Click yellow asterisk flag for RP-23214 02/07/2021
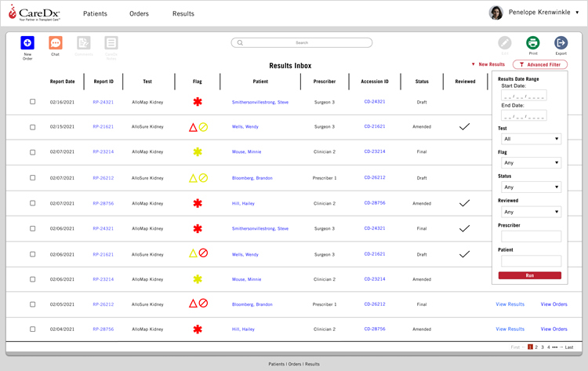The image size is (588, 371). coord(198,152)
